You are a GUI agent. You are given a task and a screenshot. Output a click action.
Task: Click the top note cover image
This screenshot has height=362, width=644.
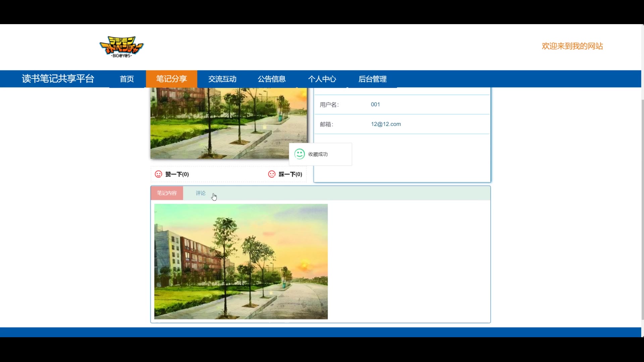tap(228, 123)
